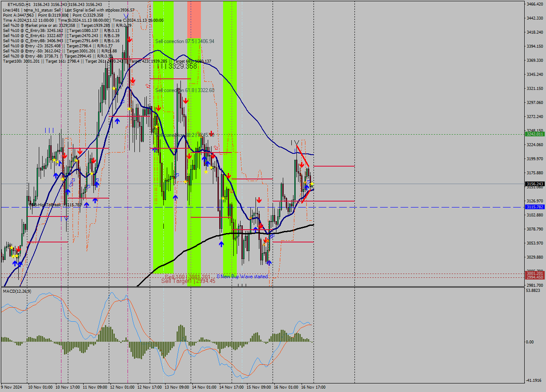The image size is (546, 392).
Task: Click the 'Sell 100 | 3001.201' label
Action: [x=188, y=277]
